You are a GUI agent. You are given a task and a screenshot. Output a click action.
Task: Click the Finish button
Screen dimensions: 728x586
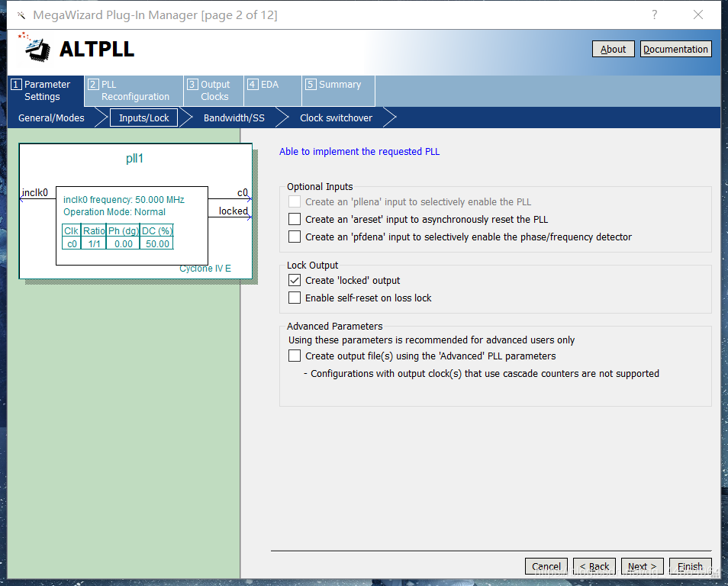pyautogui.click(x=691, y=566)
